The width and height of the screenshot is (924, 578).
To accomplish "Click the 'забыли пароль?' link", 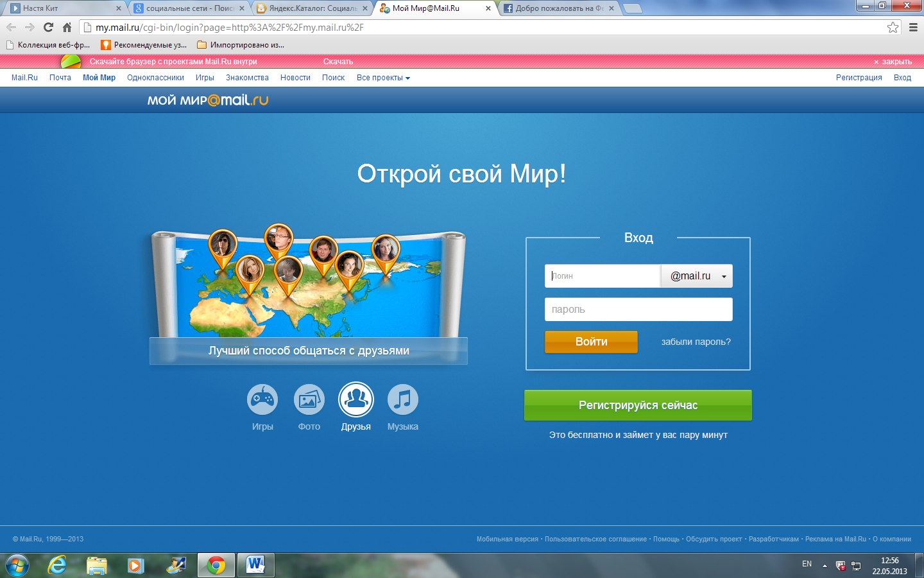I will pos(696,342).
